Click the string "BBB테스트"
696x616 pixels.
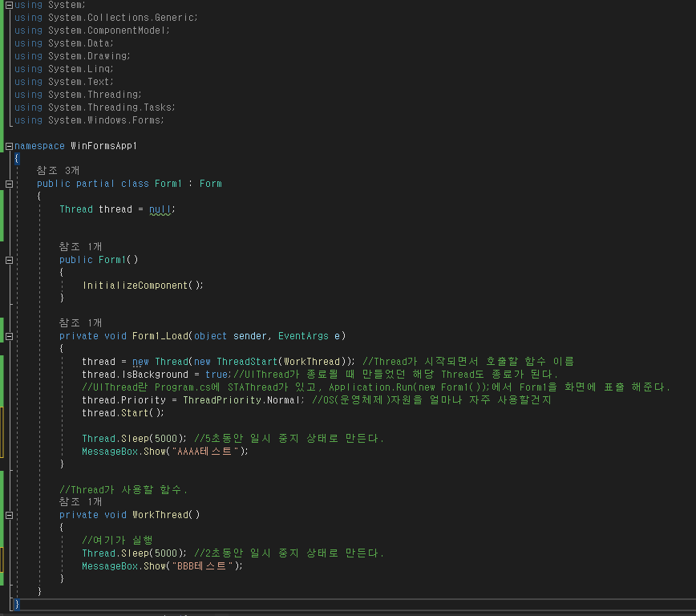[x=203, y=566]
